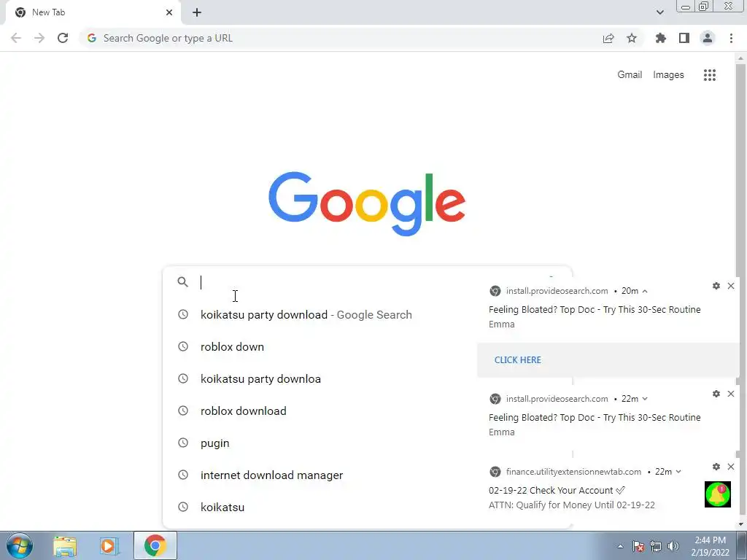Select suggestion 'roblox down'
747x560 pixels.
(320, 346)
